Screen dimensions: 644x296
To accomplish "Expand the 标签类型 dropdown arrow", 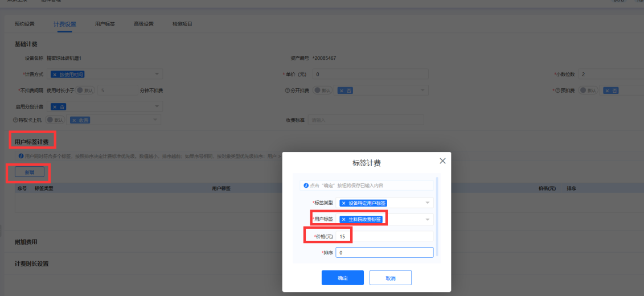I will pyautogui.click(x=427, y=203).
